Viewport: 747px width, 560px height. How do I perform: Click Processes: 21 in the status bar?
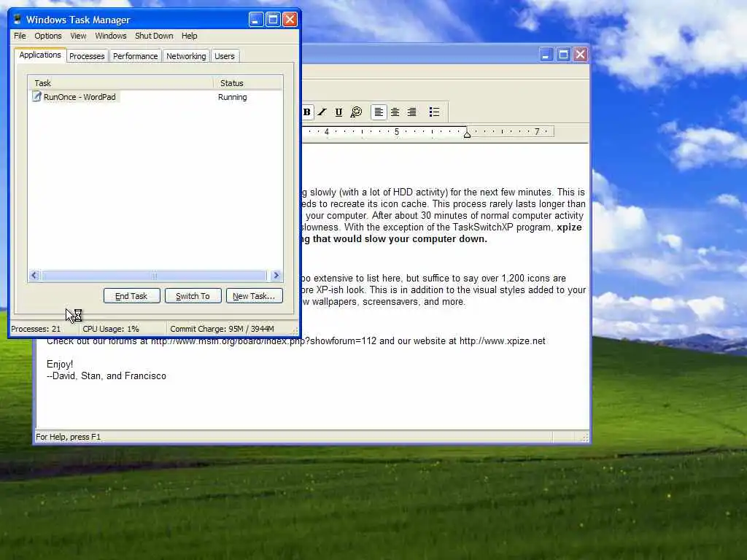click(36, 329)
